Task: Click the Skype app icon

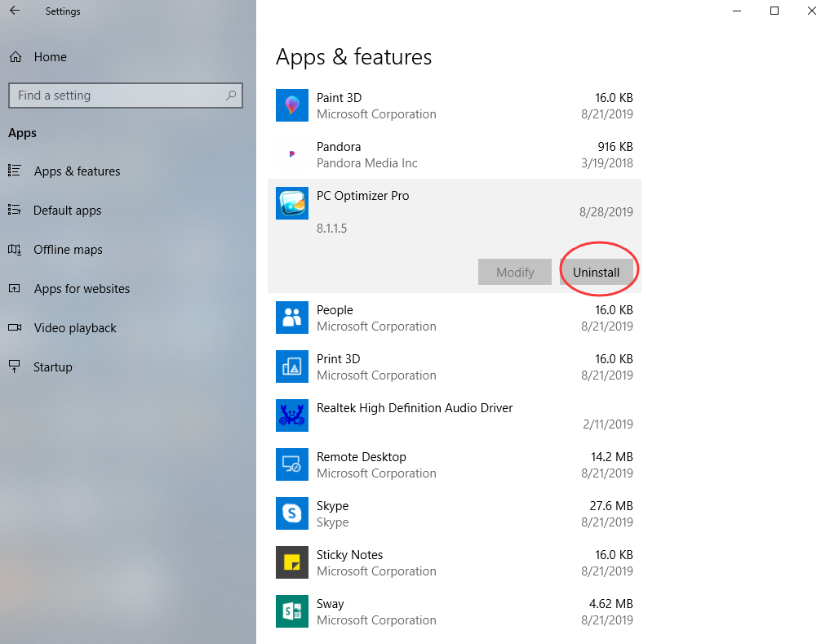Action: (292, 513)
